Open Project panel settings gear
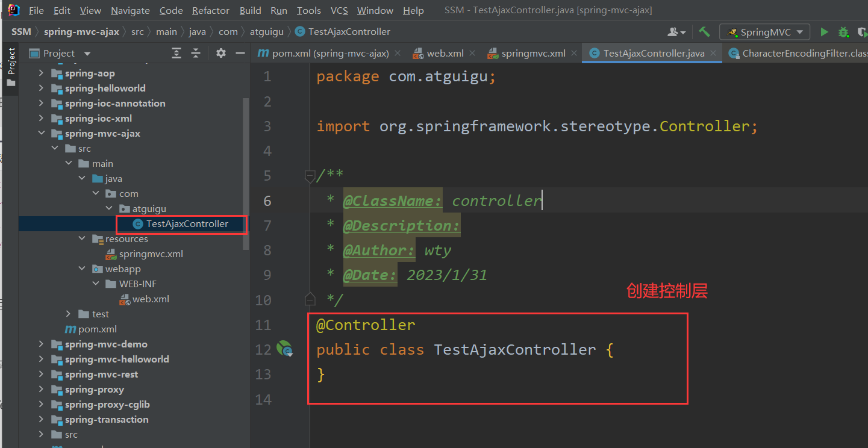The height and width of the screenshot is (448, 868). pos(221,53)
